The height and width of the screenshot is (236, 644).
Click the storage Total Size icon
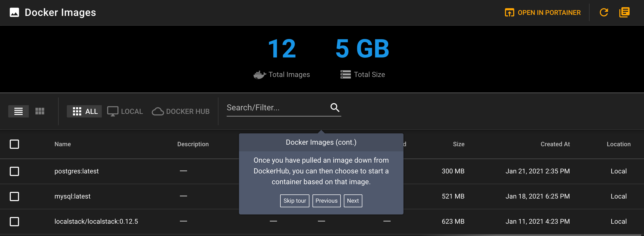[346, 74]
